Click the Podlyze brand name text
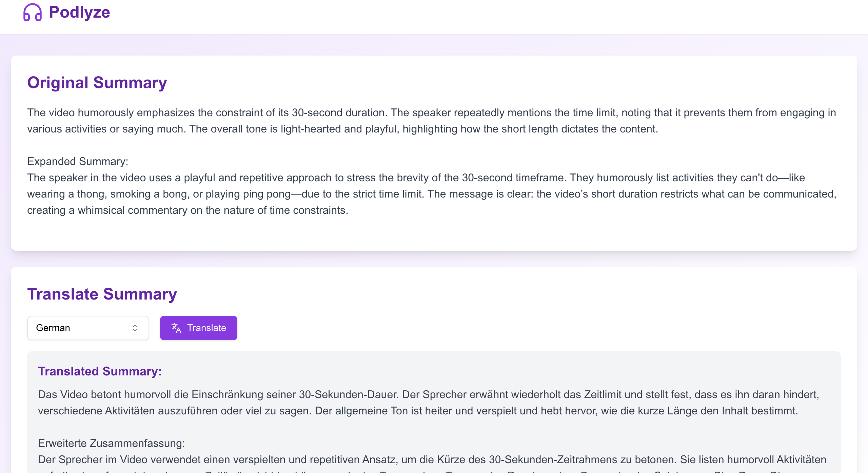This screenshot has width=868, height=473. pos(79,13)
